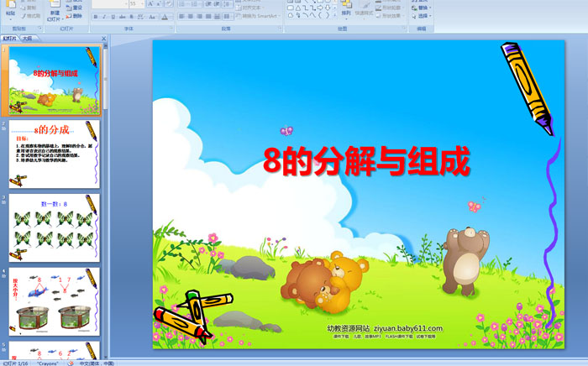Open Clipboard (剪贴板) group dialog launcher

[x=39, y=29]
